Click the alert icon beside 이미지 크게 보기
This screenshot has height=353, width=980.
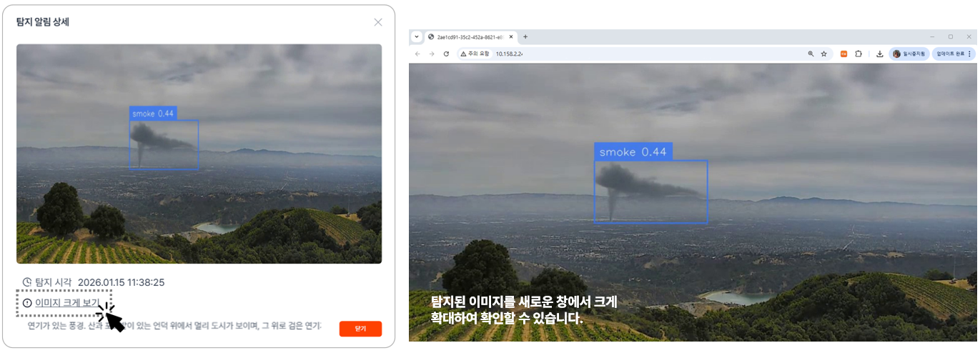(x=27, y=303)
